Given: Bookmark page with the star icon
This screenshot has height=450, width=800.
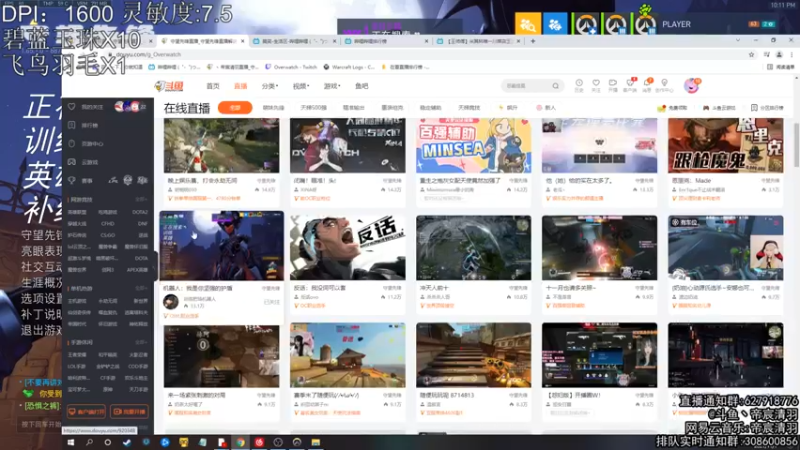Looking at the screenshot, I should 751,55.
